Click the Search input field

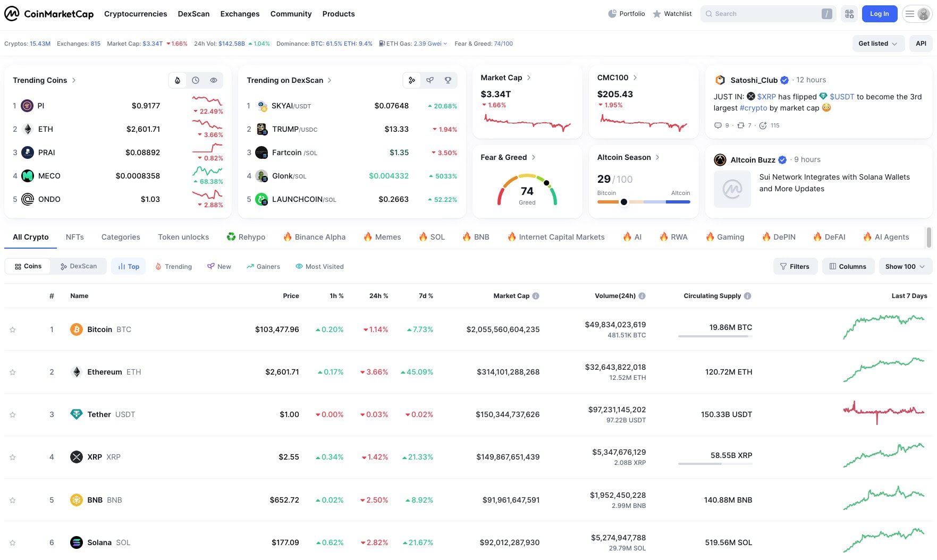768,14
